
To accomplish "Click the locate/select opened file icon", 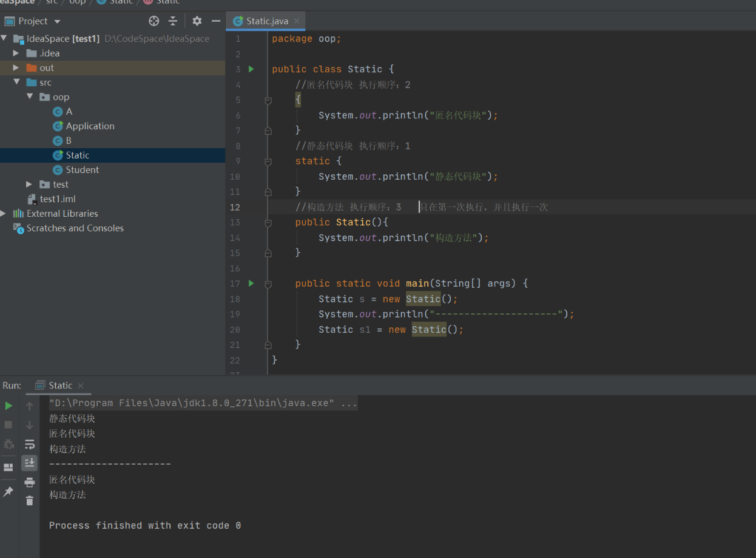I will (154, 21).
